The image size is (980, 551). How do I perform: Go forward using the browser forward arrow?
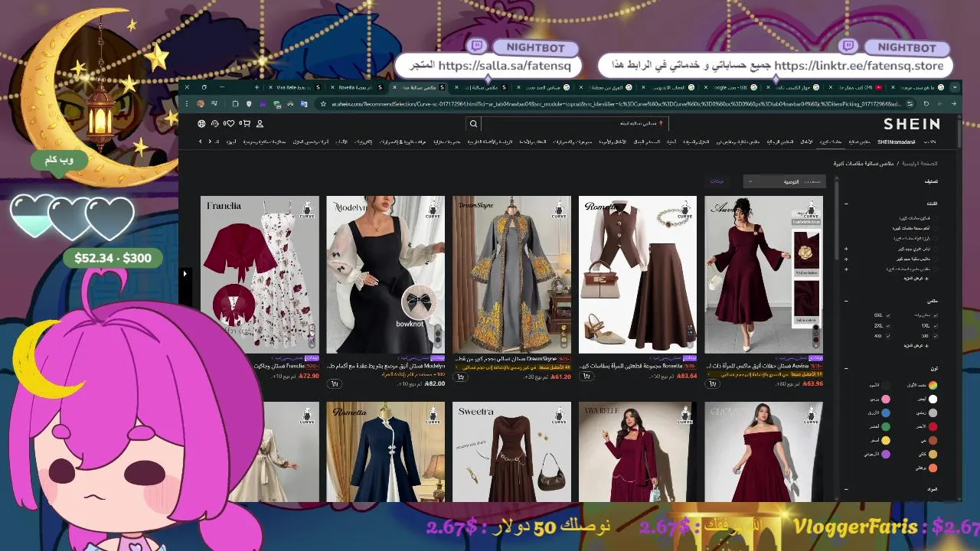point(940,103)
